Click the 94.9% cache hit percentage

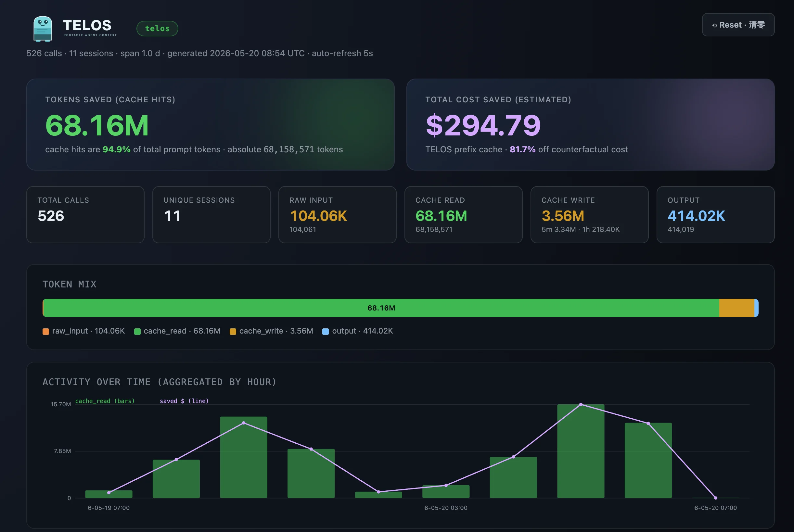[116, 149]
